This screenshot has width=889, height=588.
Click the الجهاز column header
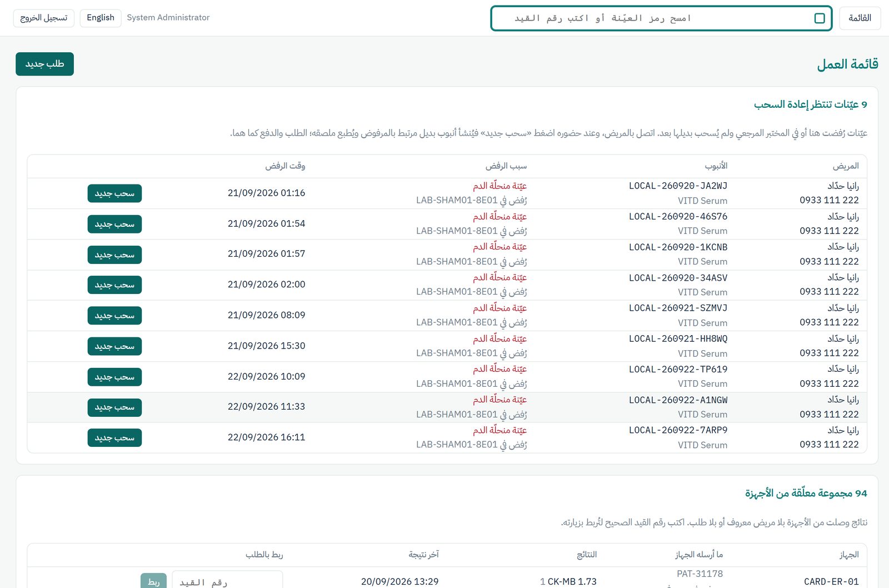849,555
